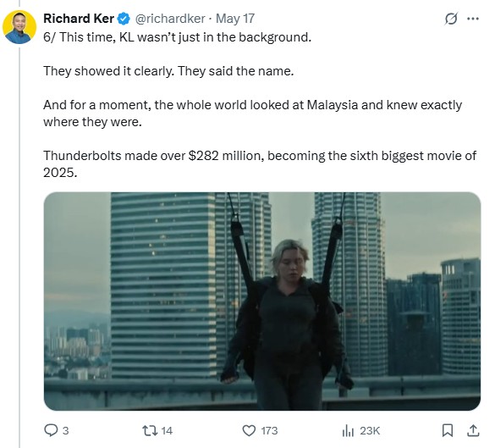Open the share tweet icon
495x448 pixels.
pos(473,430)
